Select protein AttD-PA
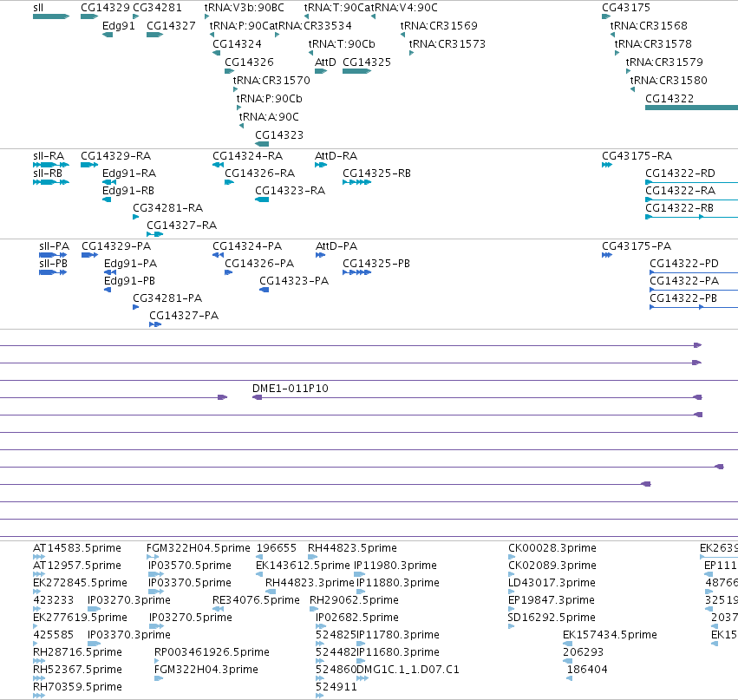The image size is (738, 700). click(x=321, y=255)
